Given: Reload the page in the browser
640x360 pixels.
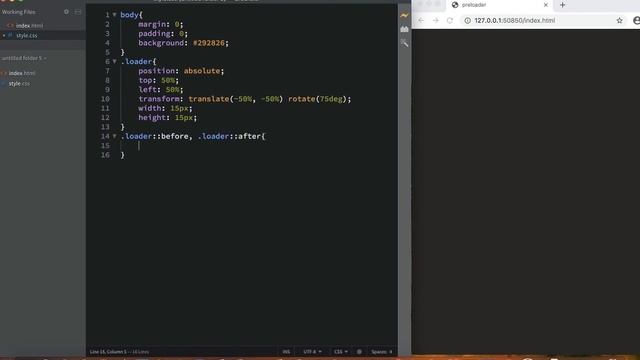Looking at the screenshot, I should pos(450,20).
